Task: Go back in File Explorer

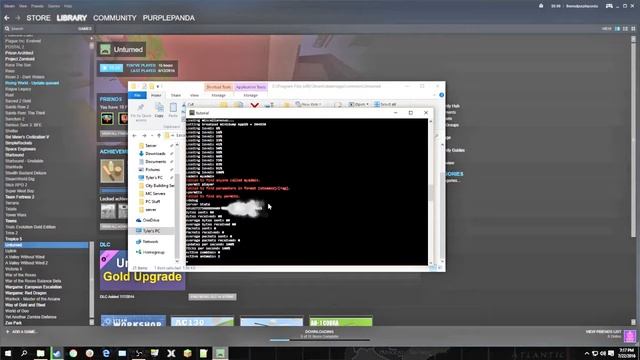Action: coord(134,136)
